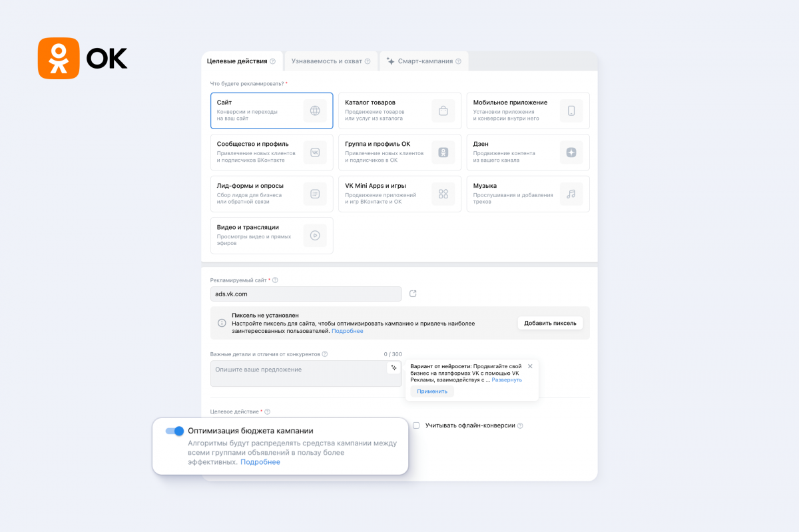Select the Сайт globe icon
The width and height of the screenshot is (799, 532).
(315, 111)
